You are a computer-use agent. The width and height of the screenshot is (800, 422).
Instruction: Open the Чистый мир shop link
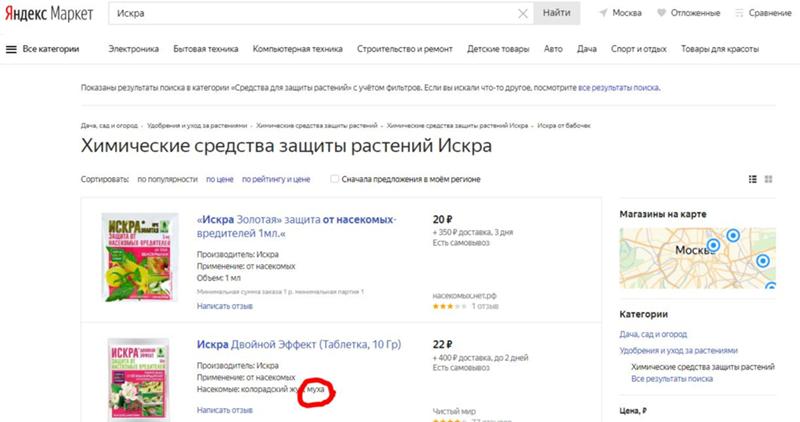454,411
